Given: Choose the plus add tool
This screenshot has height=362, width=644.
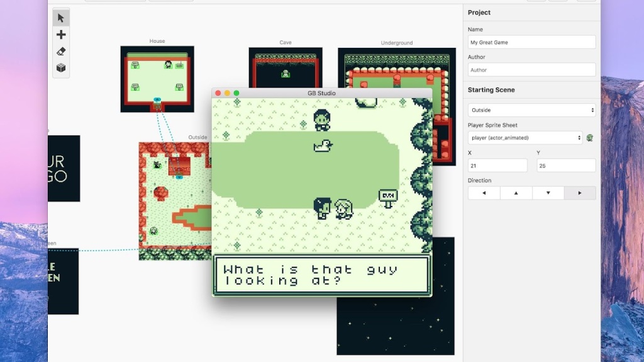Looking at the screenshot, I should tap(61, 35).
